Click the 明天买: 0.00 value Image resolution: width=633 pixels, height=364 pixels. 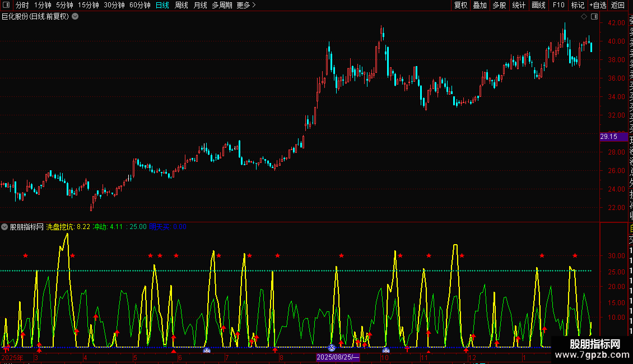[x=168, y=227]
